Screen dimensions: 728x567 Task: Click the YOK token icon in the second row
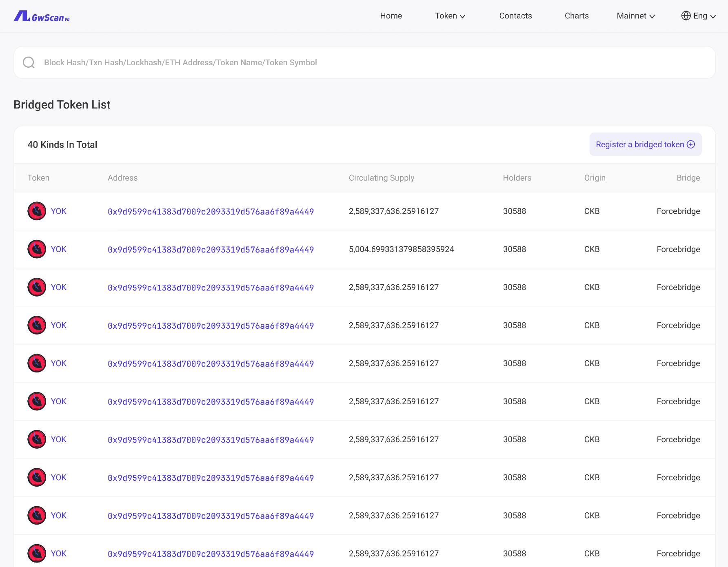[36, 249]
